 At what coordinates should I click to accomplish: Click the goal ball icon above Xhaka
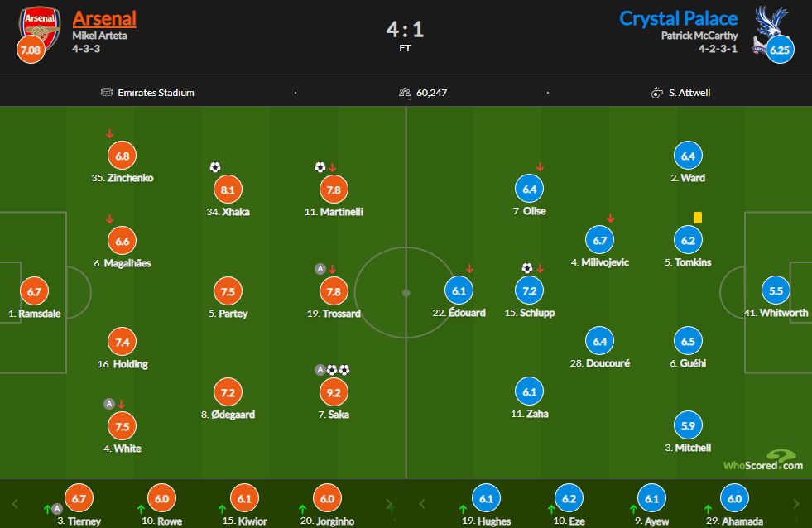click(x=215, y=167)
